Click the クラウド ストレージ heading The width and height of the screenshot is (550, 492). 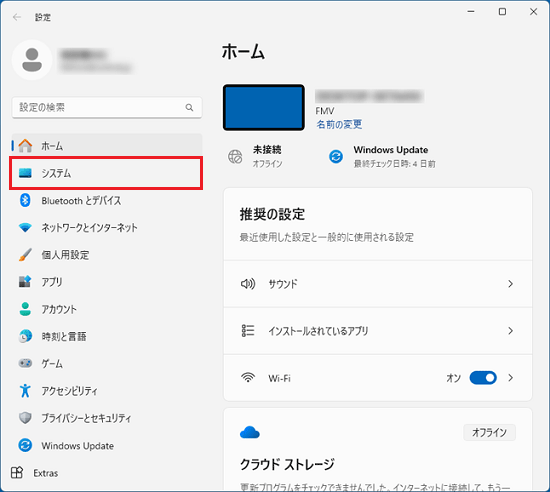click(287, 464)
